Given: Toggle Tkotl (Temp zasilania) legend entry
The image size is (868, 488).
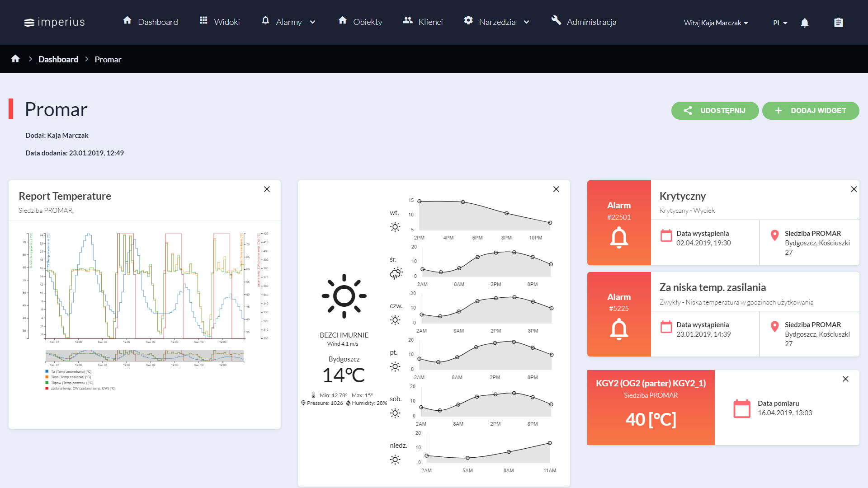Looking at the screenshot, I should pyautogui.click(x=68, y=377).
